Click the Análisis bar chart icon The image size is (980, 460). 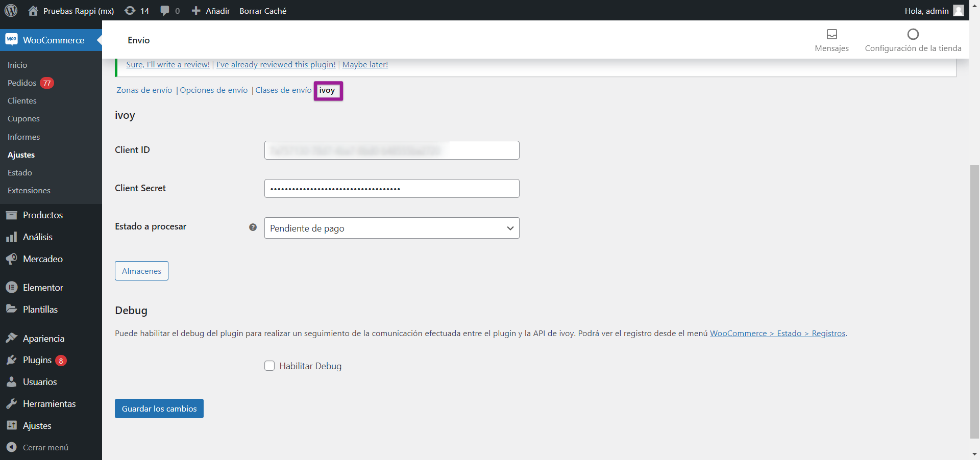(12, 237)
